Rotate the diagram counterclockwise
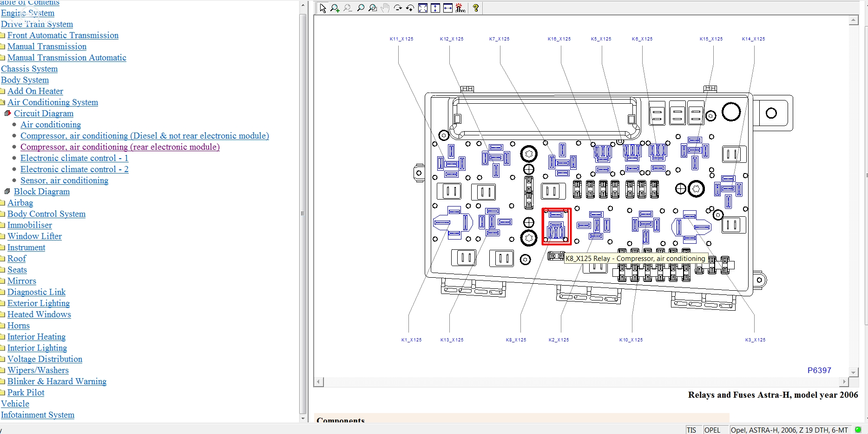868x434 pixels. click(410, 8)
